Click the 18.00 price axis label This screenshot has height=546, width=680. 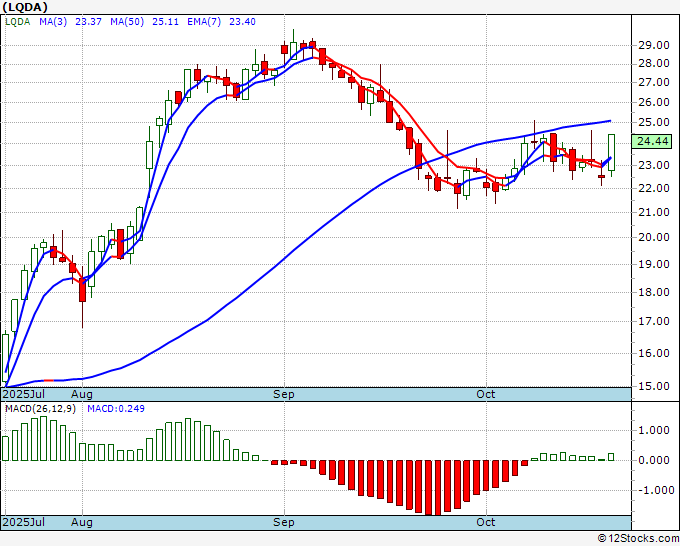654,292
